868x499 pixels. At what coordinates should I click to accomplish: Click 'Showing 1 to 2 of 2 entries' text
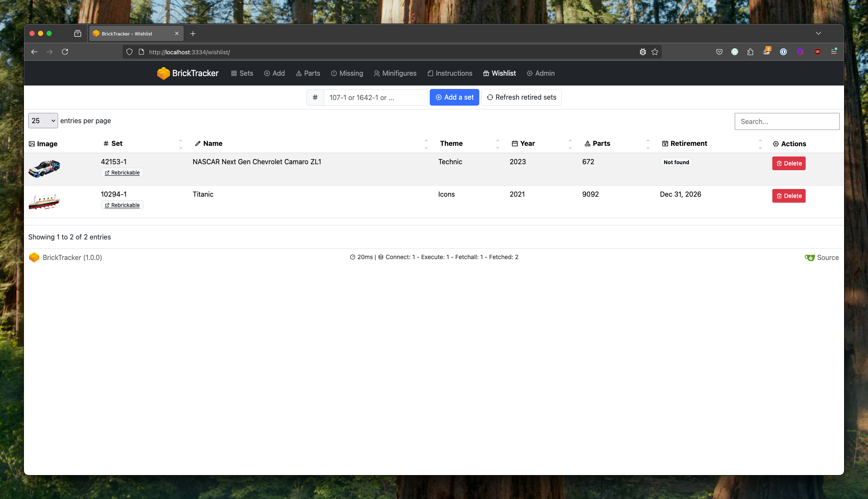(70, 237)
